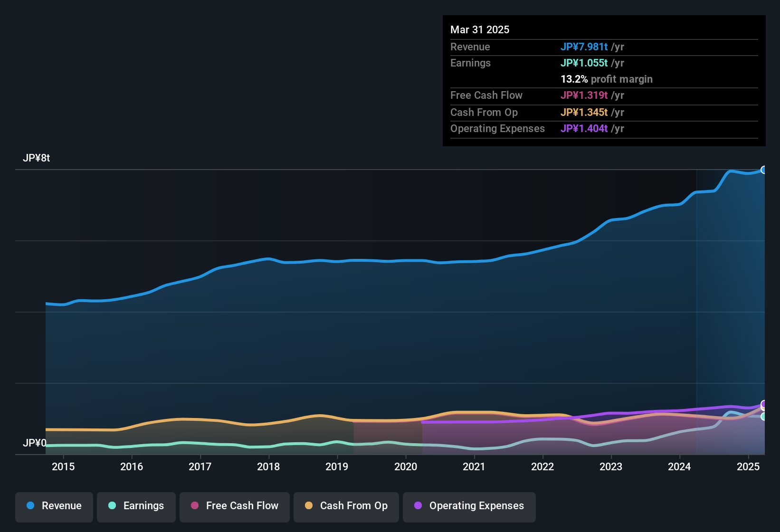This screenshot has height=532, width=780.
Task: Click the pink Free Cash Flow dot
Action: pyautogui.click(x=195, y=506)
